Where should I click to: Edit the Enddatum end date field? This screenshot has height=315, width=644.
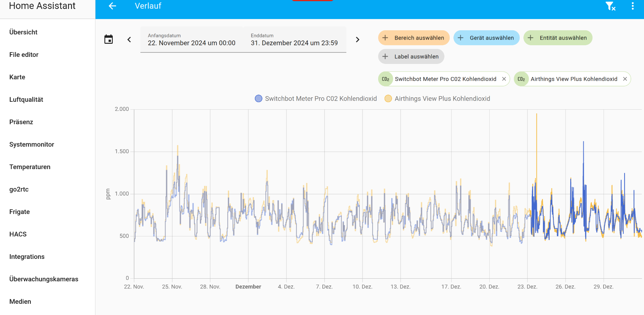coord(295,39)
